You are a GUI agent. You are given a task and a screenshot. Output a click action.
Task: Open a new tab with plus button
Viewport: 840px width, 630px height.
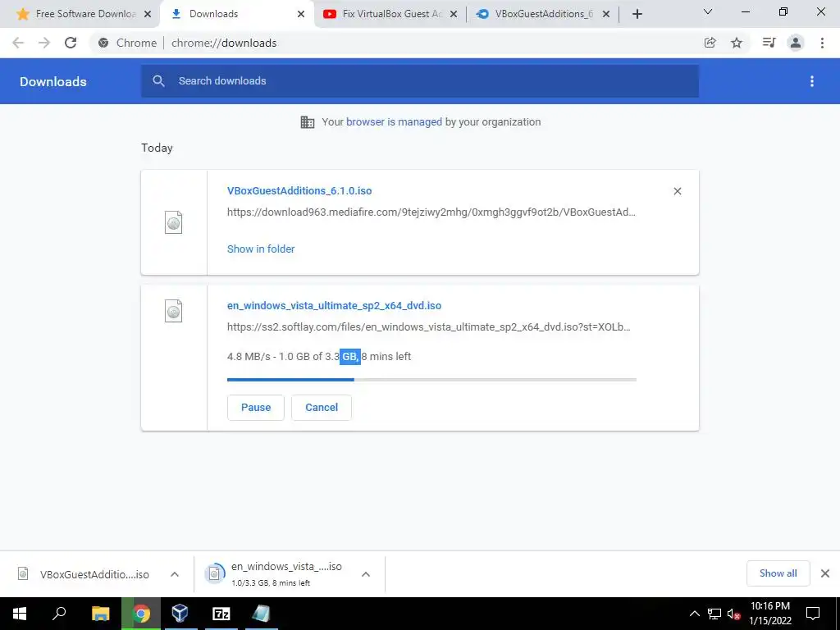point(637,14)
